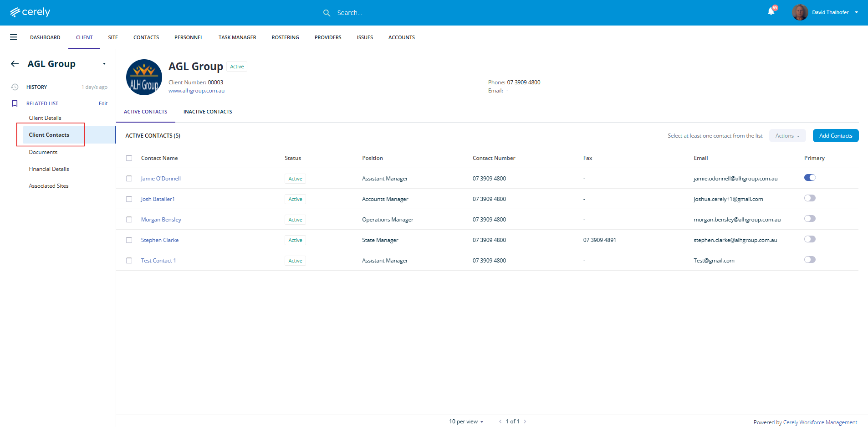Expand the AGL Group client switcher arrow
Viewport: 868px width, 427px height.
pyautogui.click(x=104, y=64)
